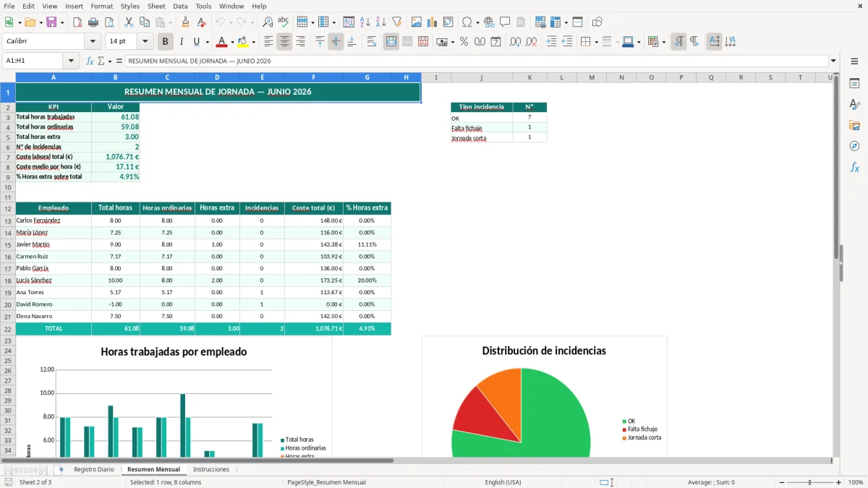868x488 pixels.
Task: Open sidebar Navigator compass icon
Action: 854,146
